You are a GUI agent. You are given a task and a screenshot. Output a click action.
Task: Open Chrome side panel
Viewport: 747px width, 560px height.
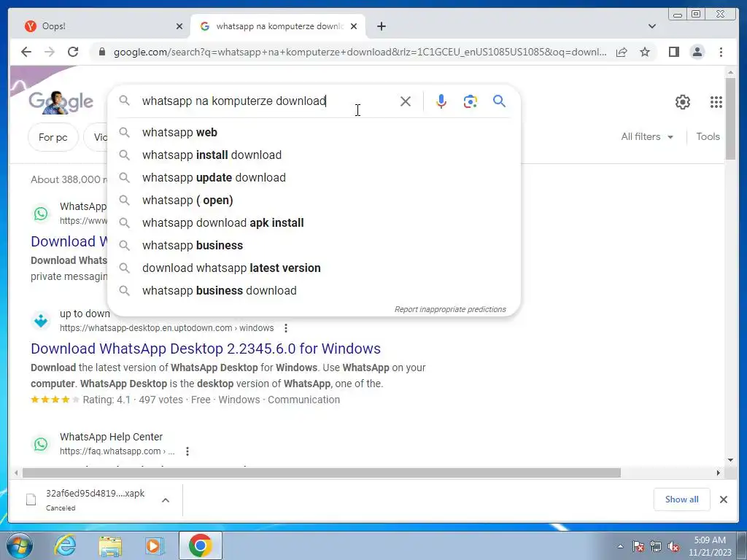(x=673, y=52)
